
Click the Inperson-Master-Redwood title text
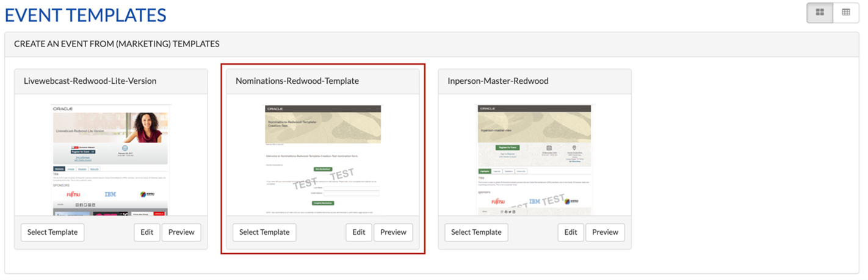(498, 81)
